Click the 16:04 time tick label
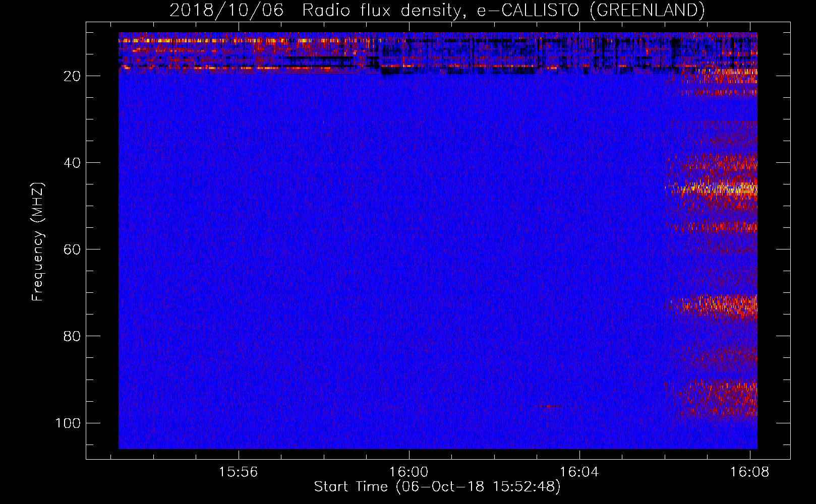The height and width of the screenshot is (504, 816). (579, 472)
